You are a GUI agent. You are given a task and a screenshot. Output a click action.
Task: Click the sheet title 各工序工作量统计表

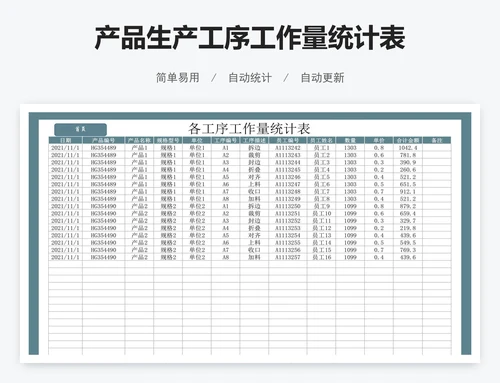click(249, 128)
